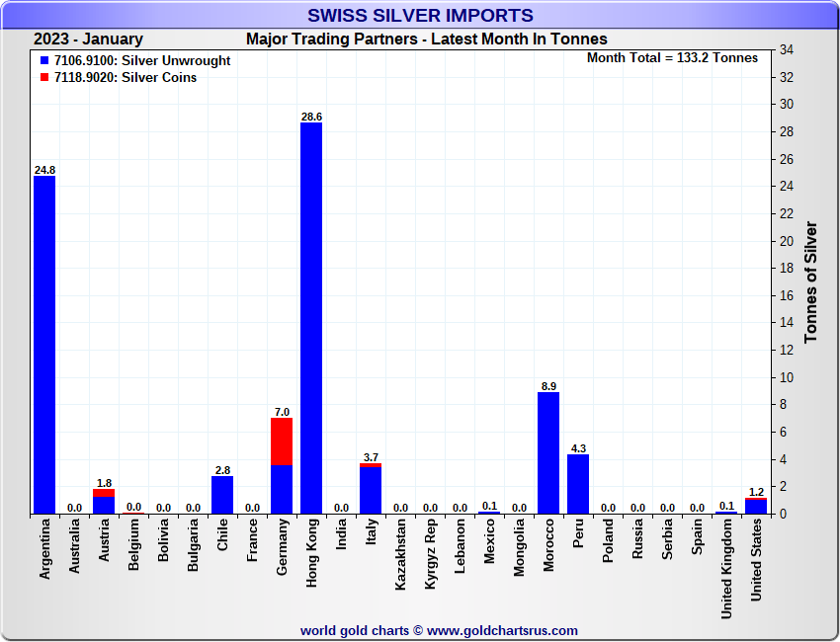Click the Italy stacked bar
The height and width of the screenshot is (642, 840).
point(371,489)
